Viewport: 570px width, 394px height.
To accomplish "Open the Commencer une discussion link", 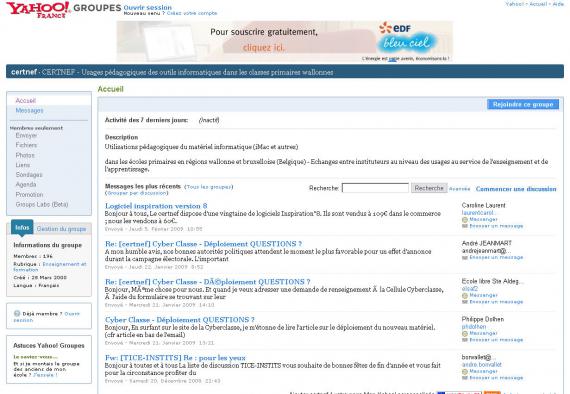I will [516, 189].
